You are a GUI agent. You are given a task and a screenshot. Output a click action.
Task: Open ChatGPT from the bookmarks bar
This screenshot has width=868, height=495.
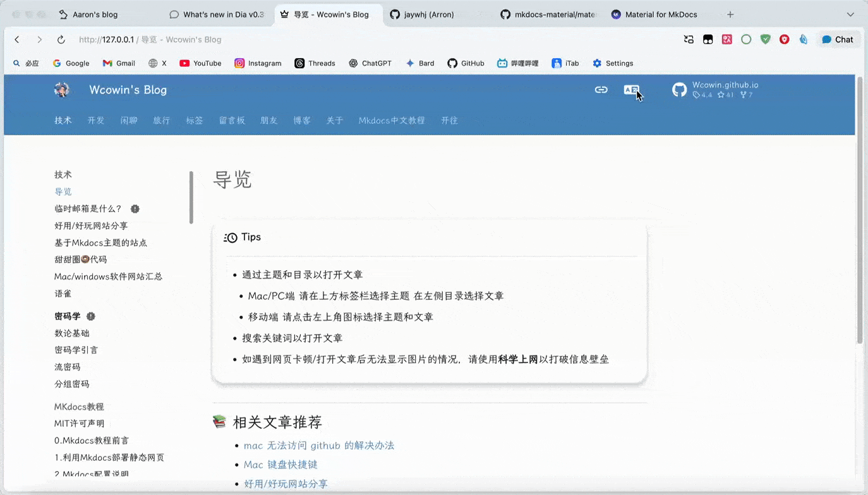coord(370,63)
